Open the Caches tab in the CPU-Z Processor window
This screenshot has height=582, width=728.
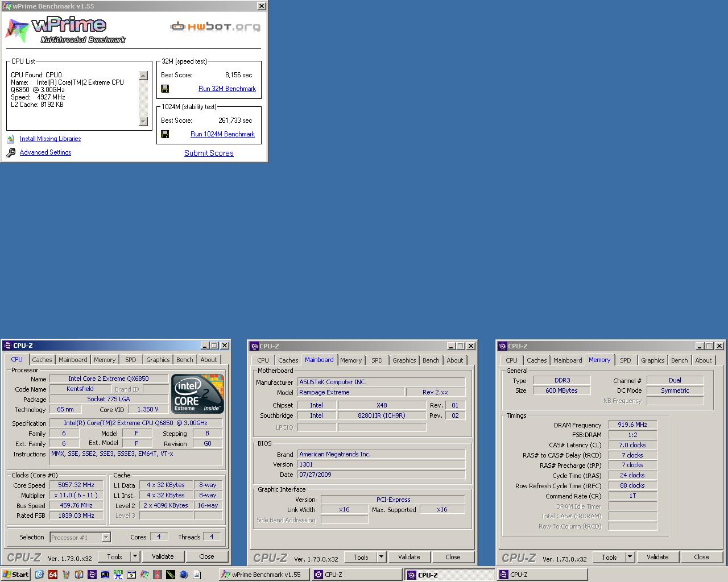tap(42, 360)
